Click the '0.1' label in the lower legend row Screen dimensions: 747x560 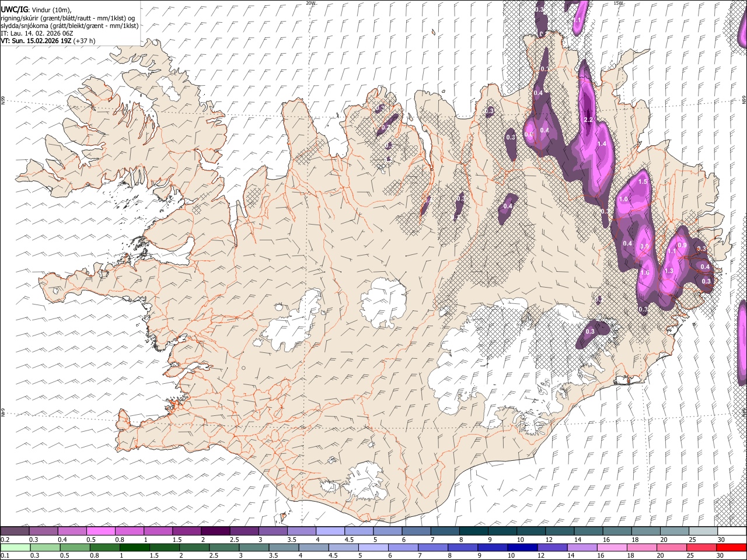tap(5, 556)
